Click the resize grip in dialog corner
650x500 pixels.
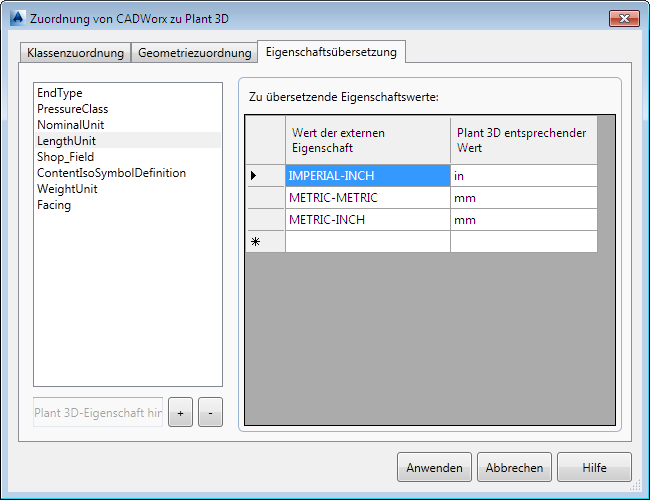click(635, 486)
